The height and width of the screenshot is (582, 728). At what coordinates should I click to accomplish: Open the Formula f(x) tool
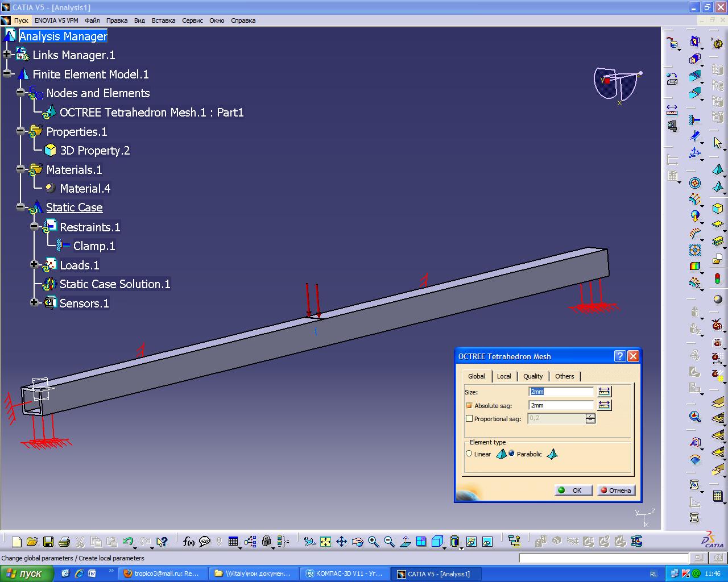(189, 542)
